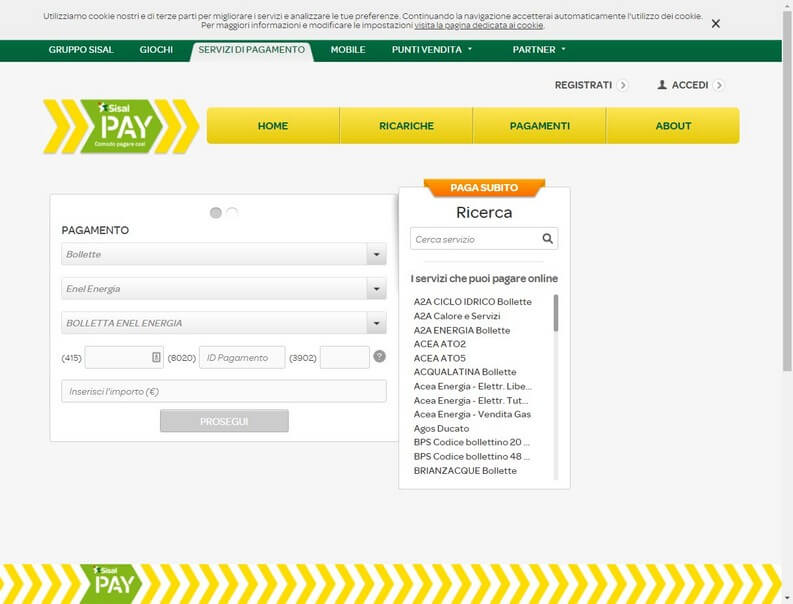Open the PAGAMENTI menu item
Viewport: 793px width, 604px height.
[x=540, y=125]
